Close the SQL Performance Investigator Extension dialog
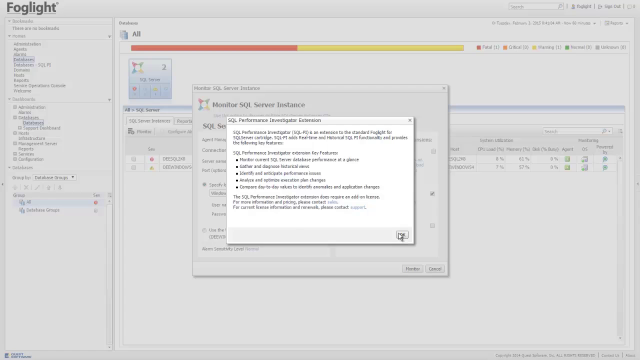Viewport: 640px width, 360px height. [410, 120]
